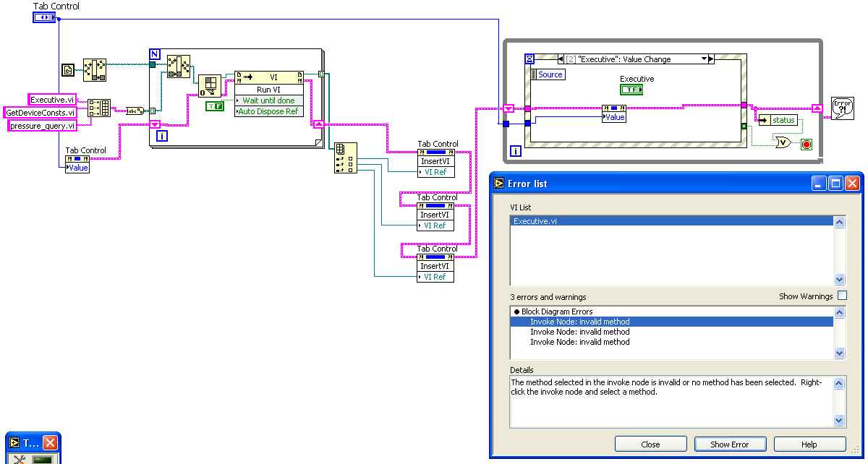This screenshot has height=464, width=868.
Task: Click the Open VI Reference node
Action: [210, 85]
